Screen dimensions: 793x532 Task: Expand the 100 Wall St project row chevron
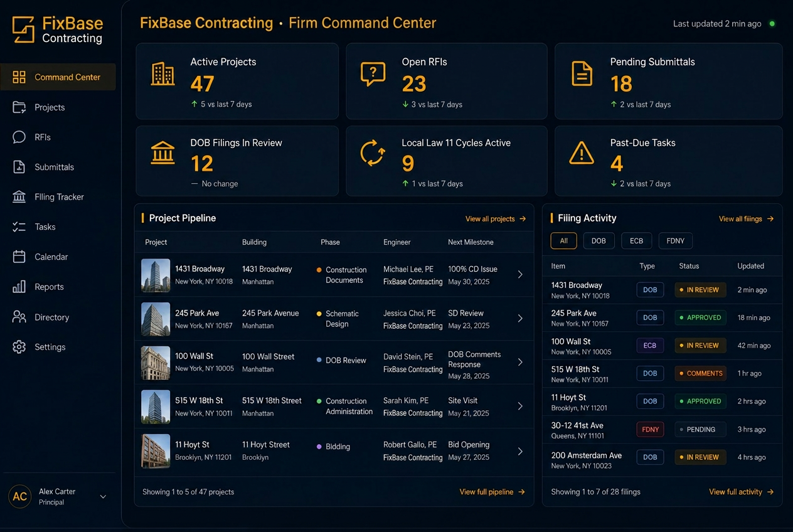coord(520,362)
